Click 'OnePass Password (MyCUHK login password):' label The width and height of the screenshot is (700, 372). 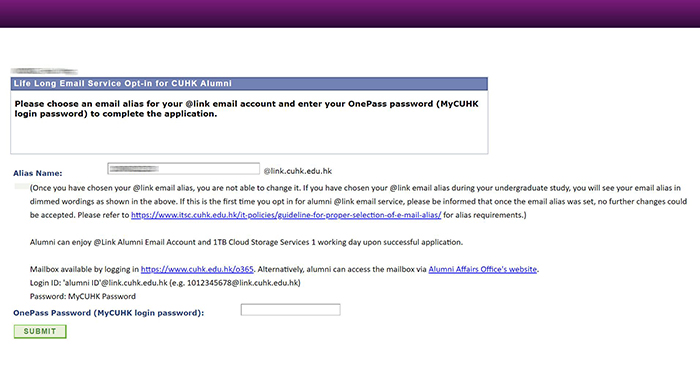(108, 313)
